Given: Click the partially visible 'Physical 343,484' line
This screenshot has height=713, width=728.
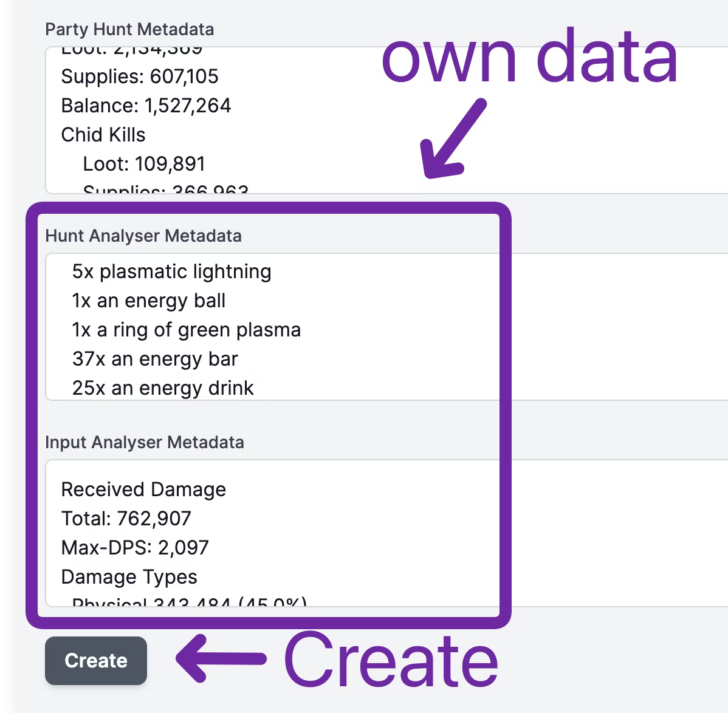Looking at the screenshot, I should 188,602.
